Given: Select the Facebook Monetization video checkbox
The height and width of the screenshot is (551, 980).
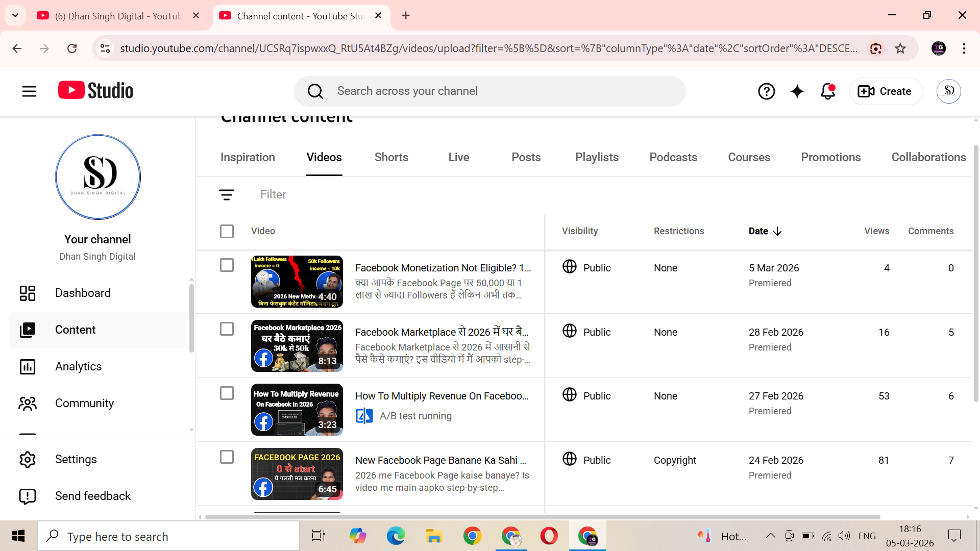Looking at the screenshot, I should tap(227, 265).
